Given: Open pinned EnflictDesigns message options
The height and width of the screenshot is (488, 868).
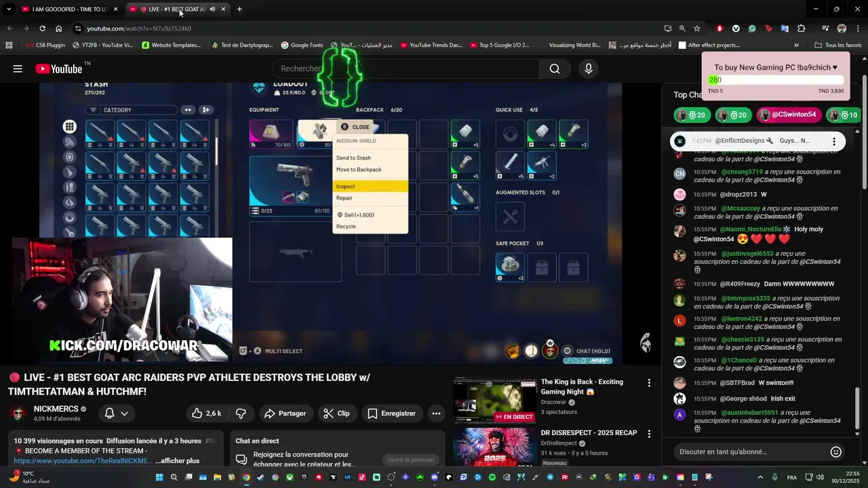Looking at the screenshot, I should point(834,141).
